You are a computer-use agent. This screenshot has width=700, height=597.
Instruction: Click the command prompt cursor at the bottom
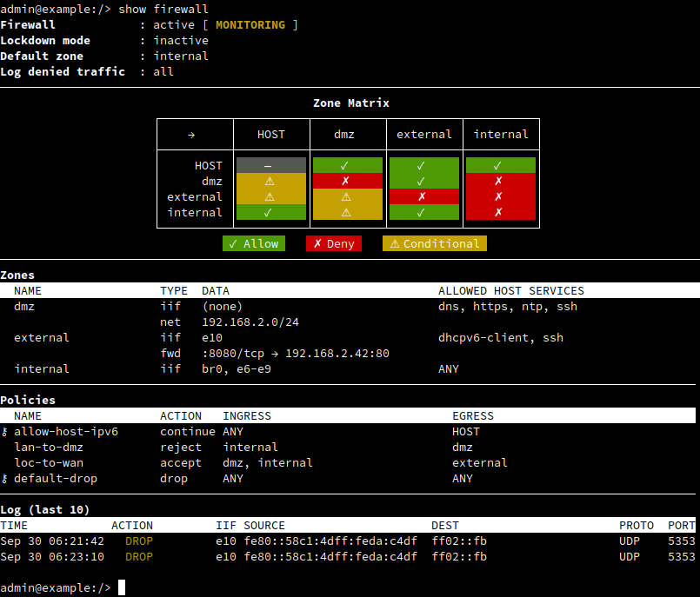pos(122,588)
